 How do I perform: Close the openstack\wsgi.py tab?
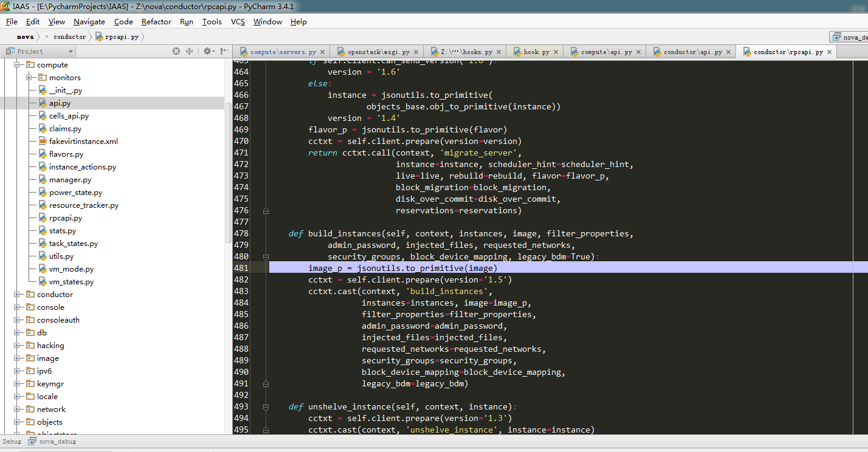tap(416, 52)
